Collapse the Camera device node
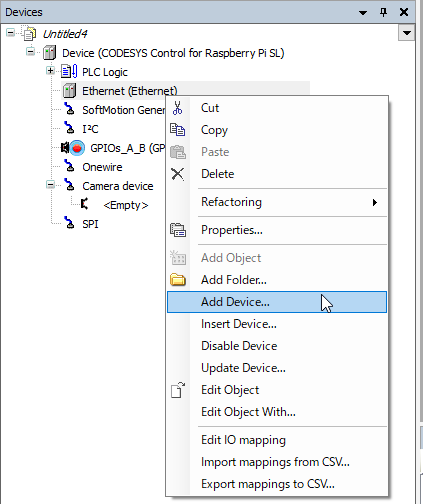 pyautogui.click(x=50, y=185)
